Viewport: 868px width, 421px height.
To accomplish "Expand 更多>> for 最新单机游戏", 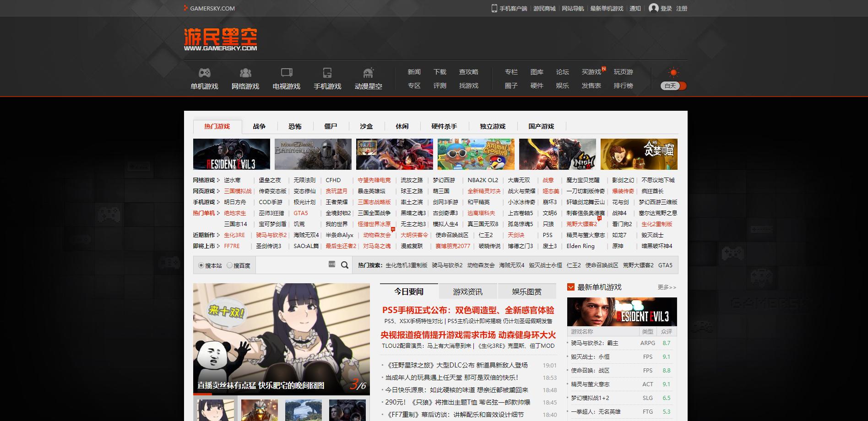I will tap(667, 287).
